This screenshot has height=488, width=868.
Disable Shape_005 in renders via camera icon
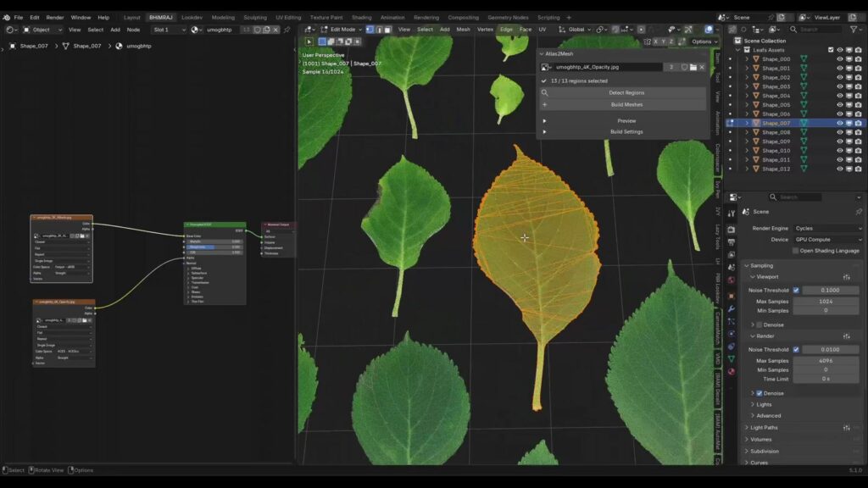[x=858, y=104]
